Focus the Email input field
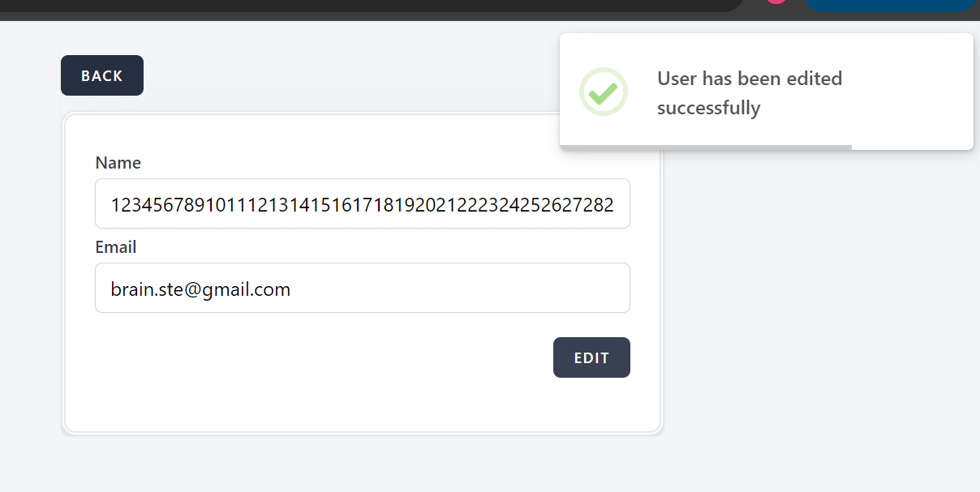 (x=362, y=288)
